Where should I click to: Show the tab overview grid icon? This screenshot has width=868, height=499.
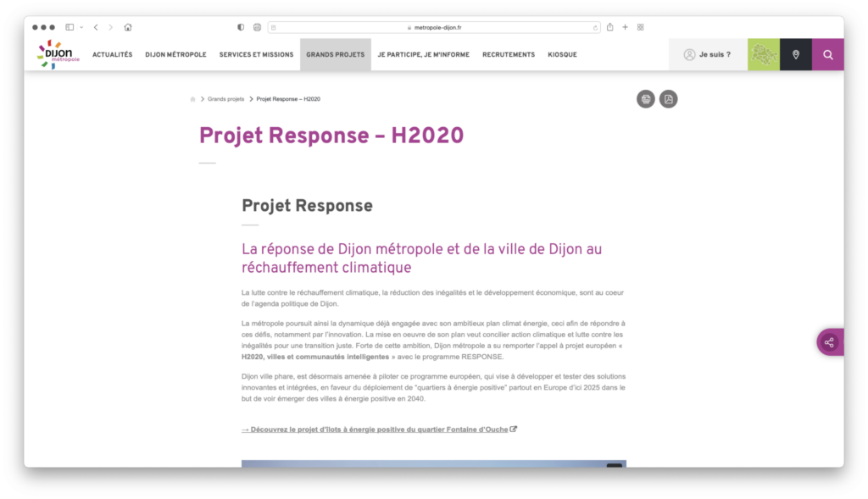(641, 27)
